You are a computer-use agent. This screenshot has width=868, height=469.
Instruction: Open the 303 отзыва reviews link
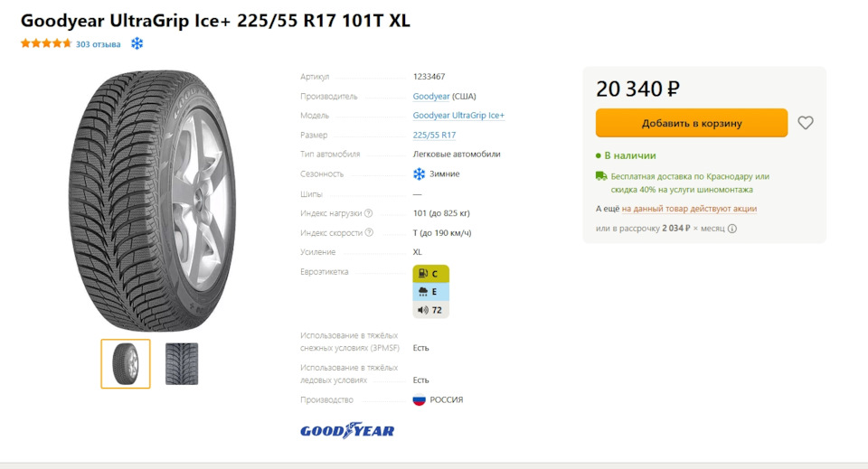coord(98,44)
